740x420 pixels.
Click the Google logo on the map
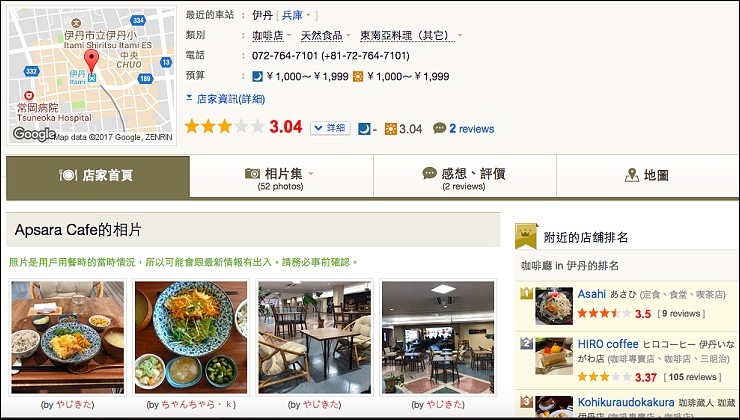[34, 134]
